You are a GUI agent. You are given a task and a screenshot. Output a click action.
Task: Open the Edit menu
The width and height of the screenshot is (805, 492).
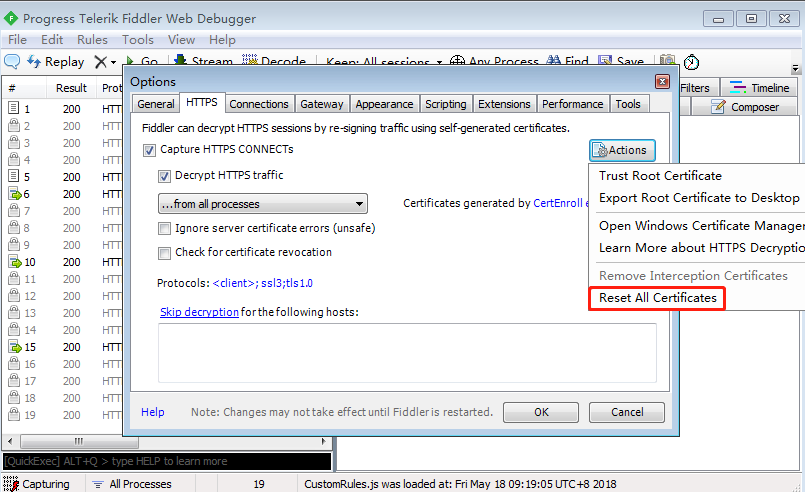(x=52, y=40)
